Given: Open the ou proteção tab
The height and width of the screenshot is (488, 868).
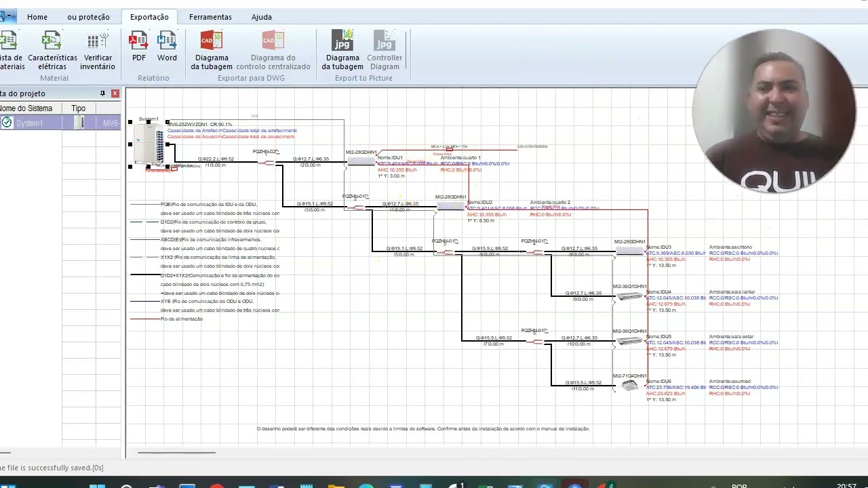Looking at the screenshot, I should coord(88,17).
